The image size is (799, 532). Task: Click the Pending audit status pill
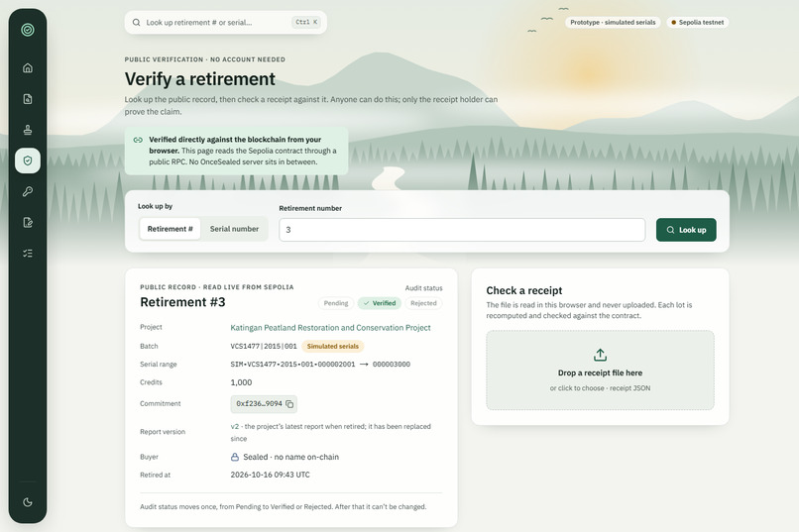point(336,303)
